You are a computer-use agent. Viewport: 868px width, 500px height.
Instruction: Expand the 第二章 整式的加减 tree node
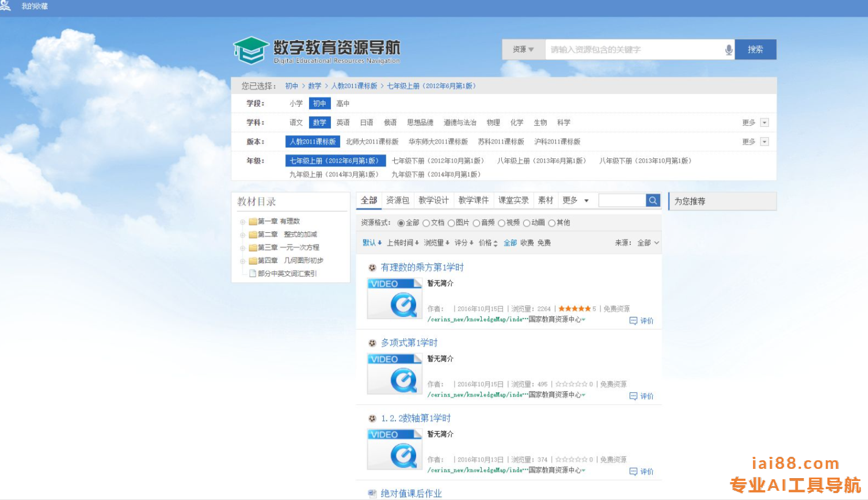(x=242, y=235)
